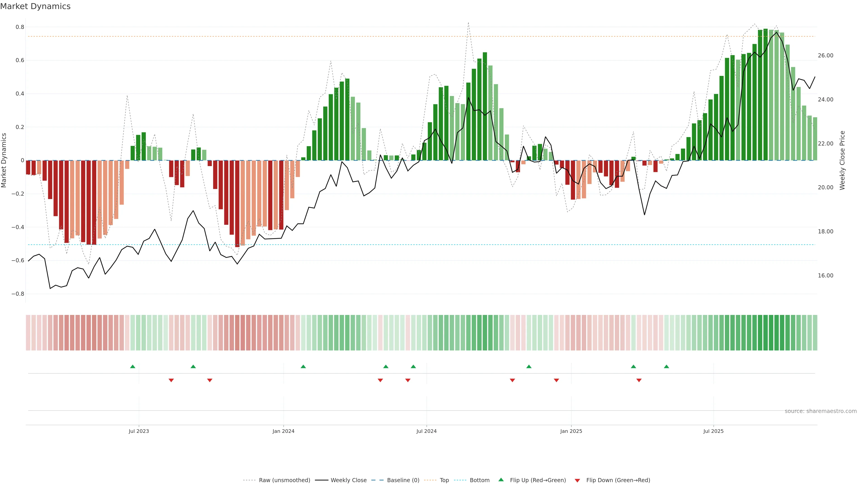Click the first red flip-down triangle marker
868x488 pixels.
pyautogui.click(x=171, y=380)
